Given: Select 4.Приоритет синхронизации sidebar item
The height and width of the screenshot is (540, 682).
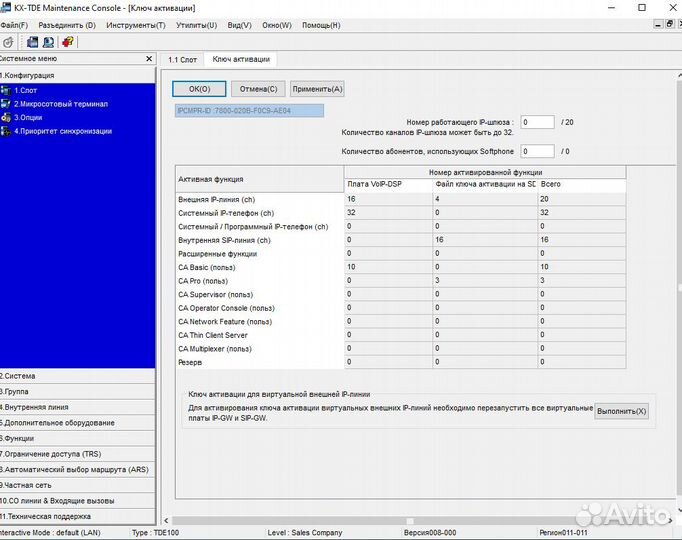Looking at the screenshot, I should tap(62, 131).
